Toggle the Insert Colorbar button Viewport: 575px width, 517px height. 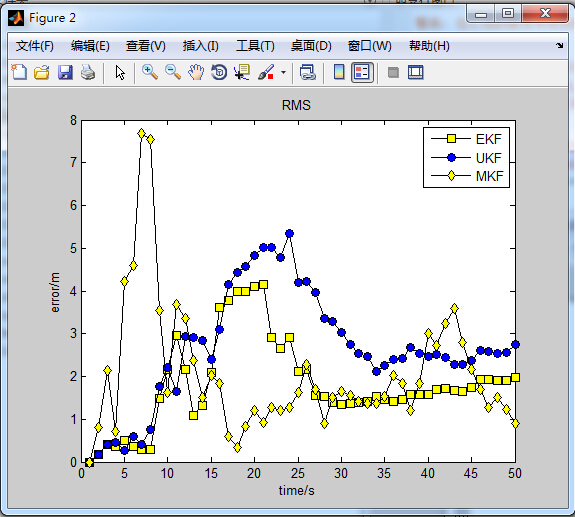(339, 72)
